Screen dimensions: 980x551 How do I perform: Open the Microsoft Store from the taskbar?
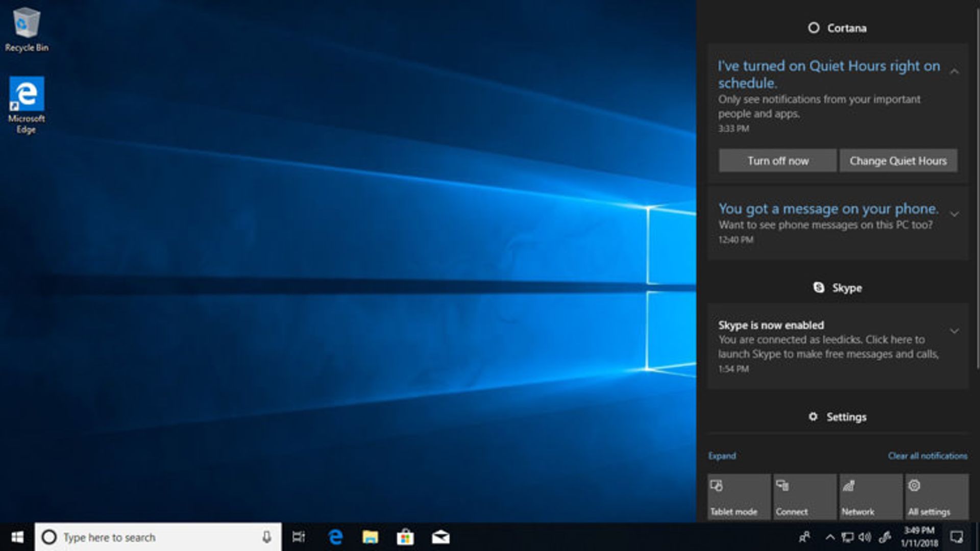tap(405, 537)
